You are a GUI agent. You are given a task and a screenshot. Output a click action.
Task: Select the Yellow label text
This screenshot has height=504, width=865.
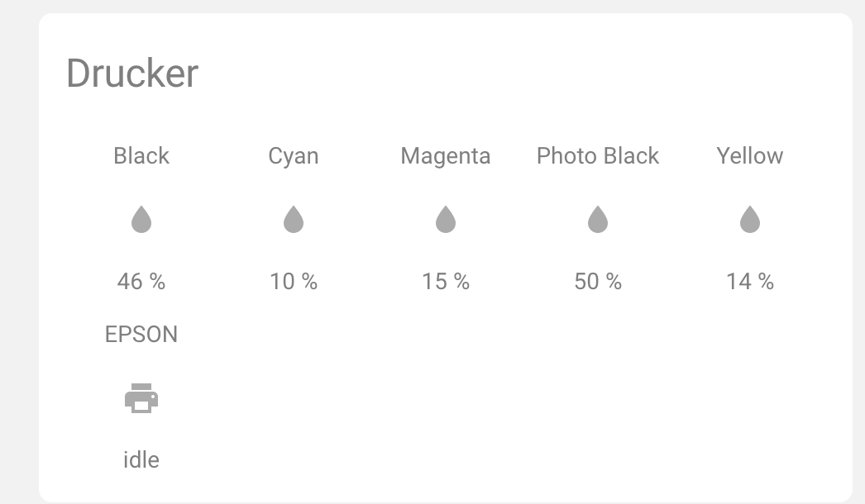(750, 156)
